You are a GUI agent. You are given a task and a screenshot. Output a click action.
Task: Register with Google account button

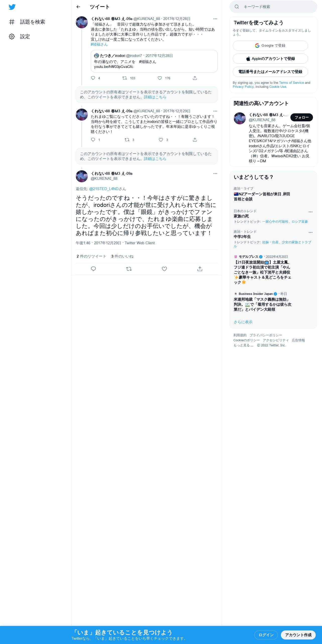coord(270,46)
